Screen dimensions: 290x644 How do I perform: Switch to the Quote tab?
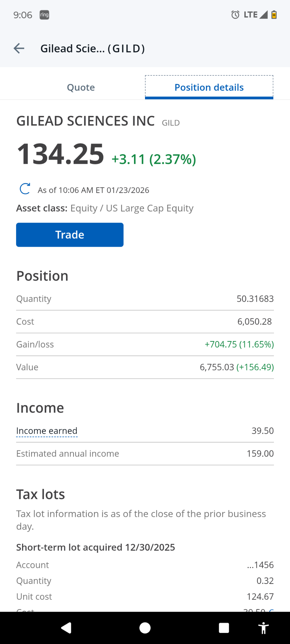(x=81, y=87)
